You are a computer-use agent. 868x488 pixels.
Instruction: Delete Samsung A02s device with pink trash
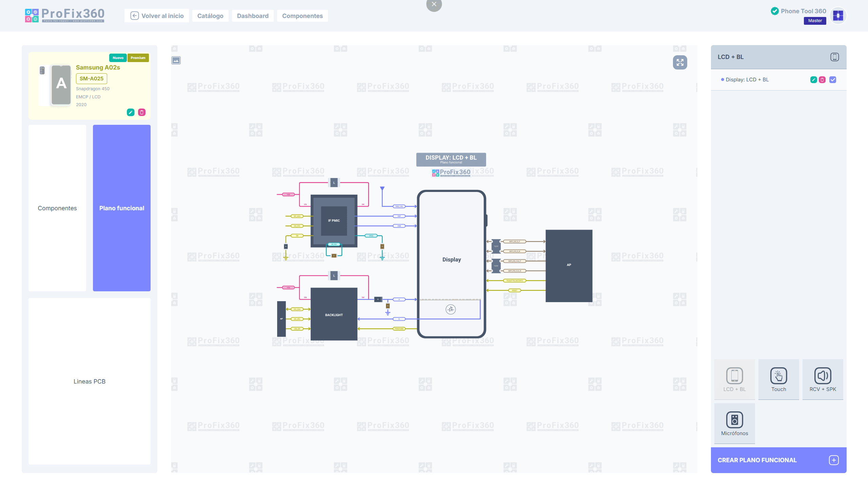[142, 112]
